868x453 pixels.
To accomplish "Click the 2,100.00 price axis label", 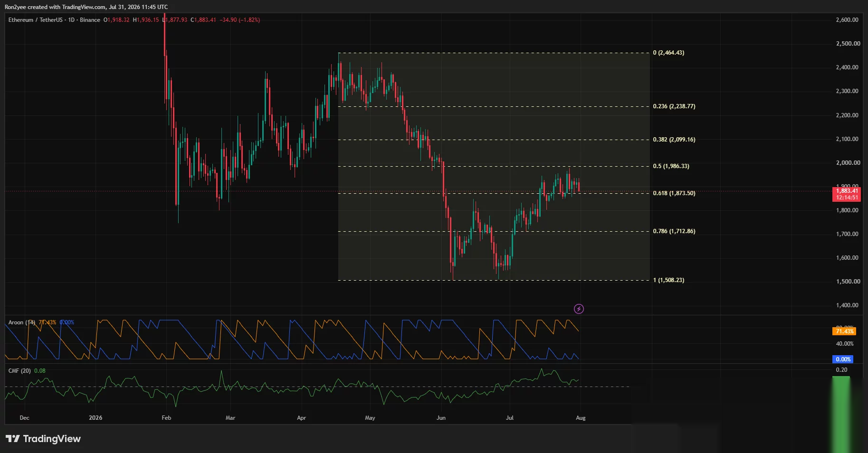I will [847, 139].
